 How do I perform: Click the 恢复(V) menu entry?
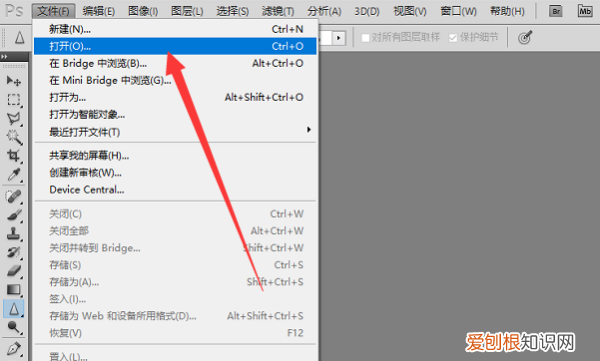[175, 333]
